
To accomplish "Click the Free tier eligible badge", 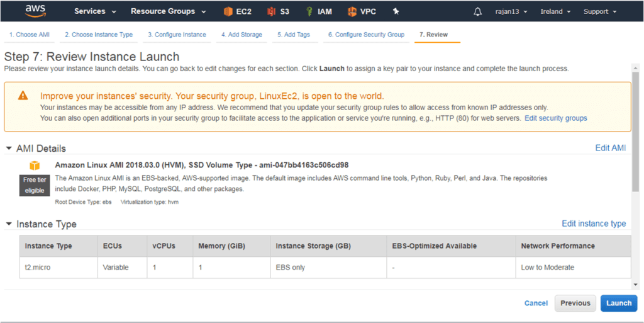I will 35,185.
